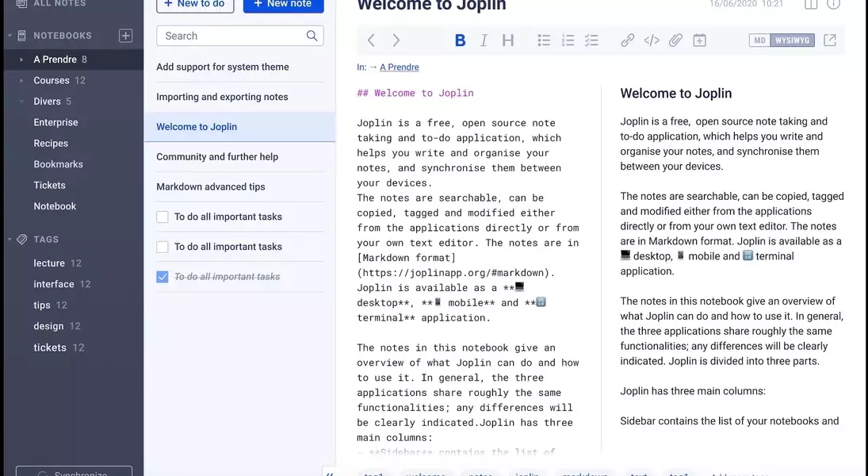The image size is (868, 476).
Task: Insert a code block
Action: (x=652, y=40)
